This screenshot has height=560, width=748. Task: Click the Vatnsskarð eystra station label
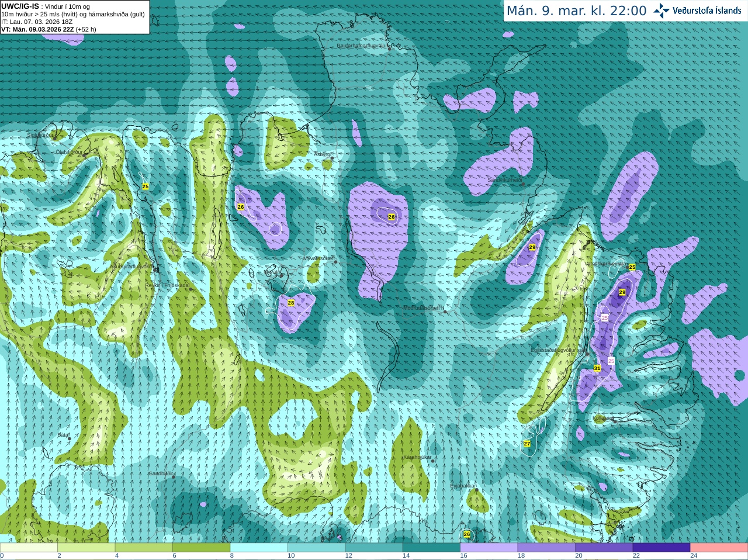coord(606,264)
